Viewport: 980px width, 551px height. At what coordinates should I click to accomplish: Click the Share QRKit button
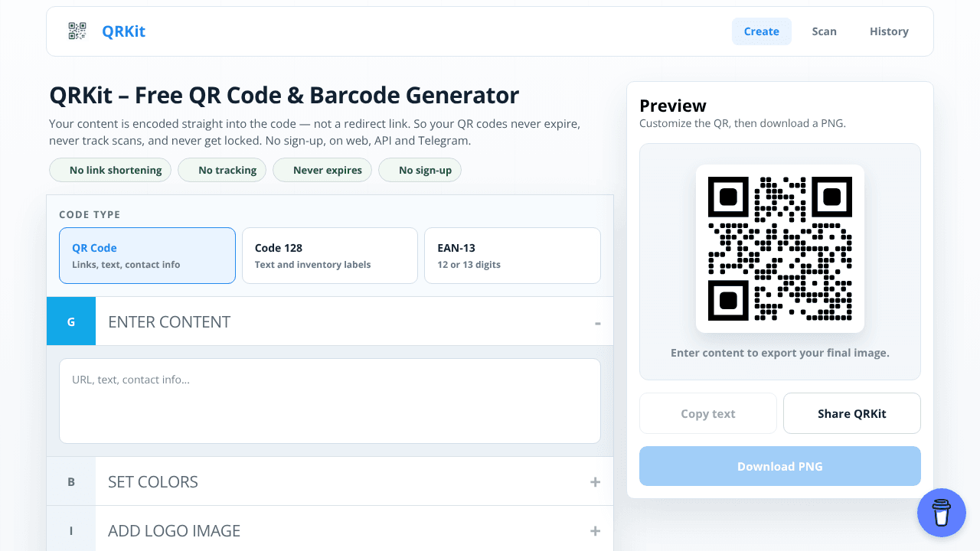point(852,413)
